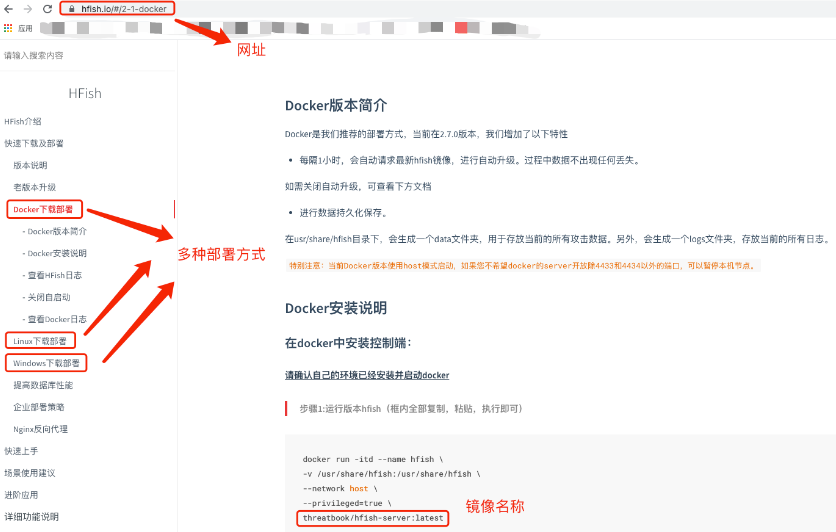Click the padlock icon in address bar
836x532 pixels.
72,9
